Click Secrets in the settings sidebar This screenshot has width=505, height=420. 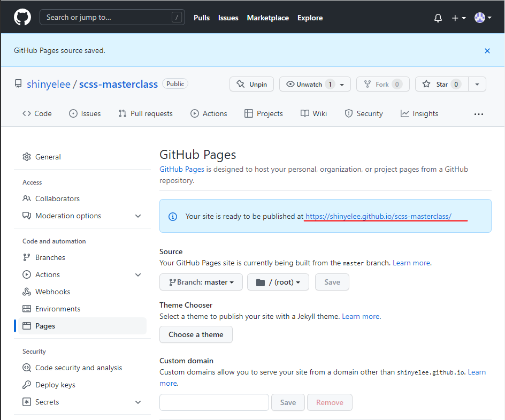[47, 402]
